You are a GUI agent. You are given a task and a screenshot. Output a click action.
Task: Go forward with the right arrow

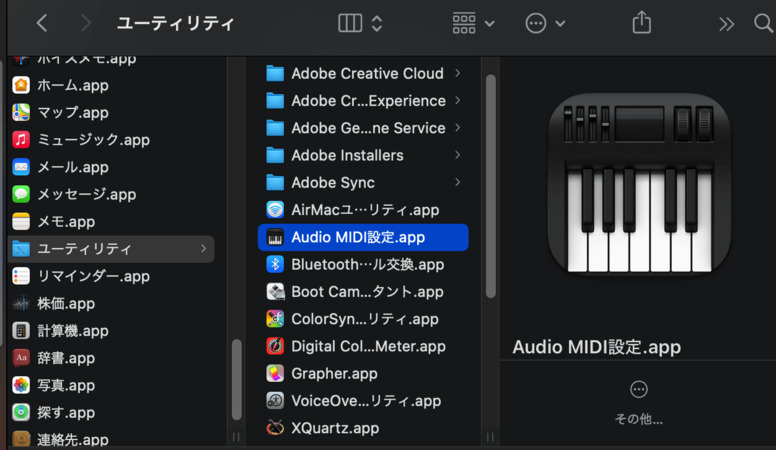[86, 23]
